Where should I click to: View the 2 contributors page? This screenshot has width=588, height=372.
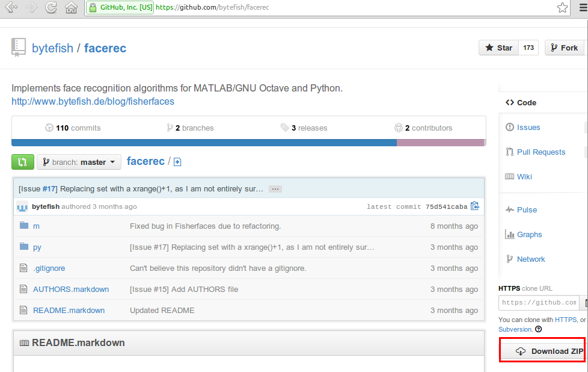coord(423,128)
